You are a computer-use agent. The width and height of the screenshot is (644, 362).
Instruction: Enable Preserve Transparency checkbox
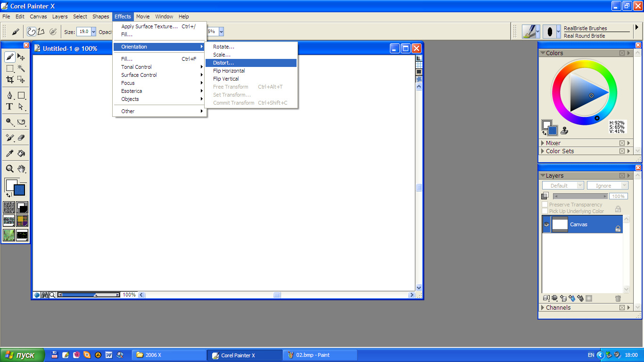click(545, 205)
